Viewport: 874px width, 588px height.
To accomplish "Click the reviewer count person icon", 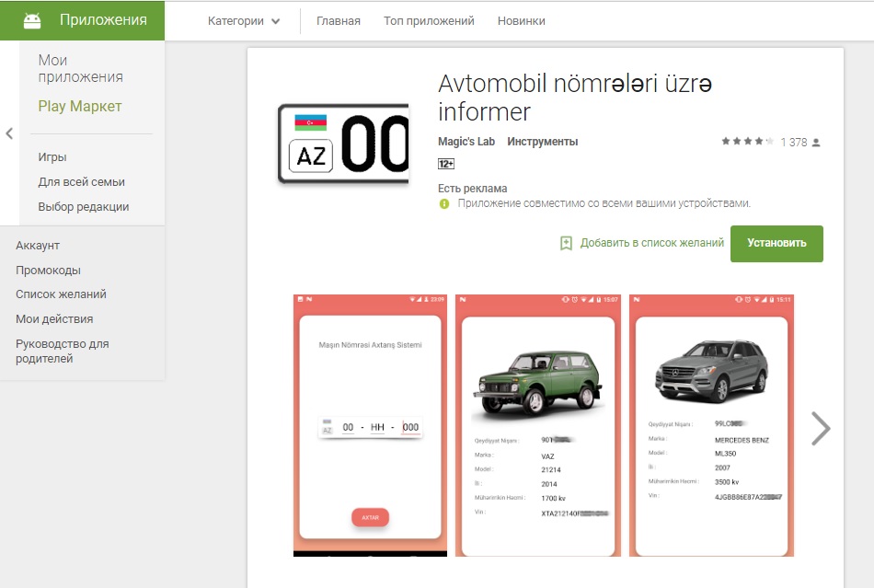I will tap(816, 143).
